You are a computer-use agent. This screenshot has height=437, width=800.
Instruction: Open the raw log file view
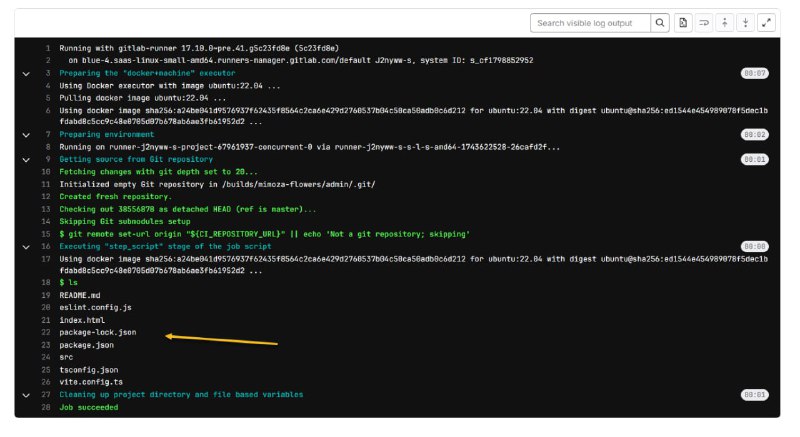click(683, 23)
